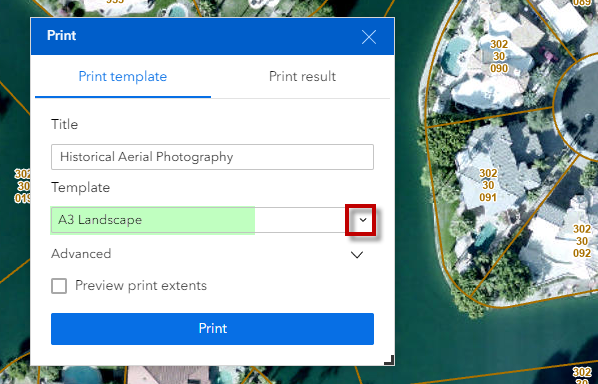The image size is (598, 384).
Task: Click parcel label 302 30 091
Action: (488, 185)
